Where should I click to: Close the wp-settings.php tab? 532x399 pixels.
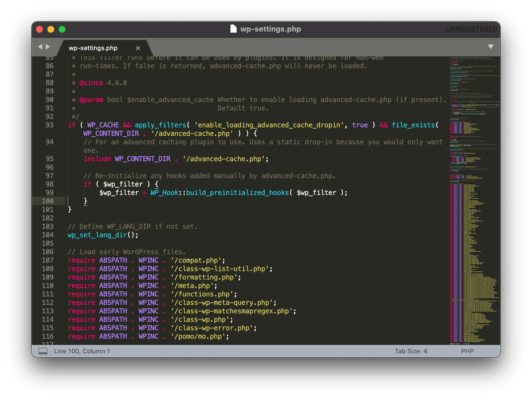point(138,48)
